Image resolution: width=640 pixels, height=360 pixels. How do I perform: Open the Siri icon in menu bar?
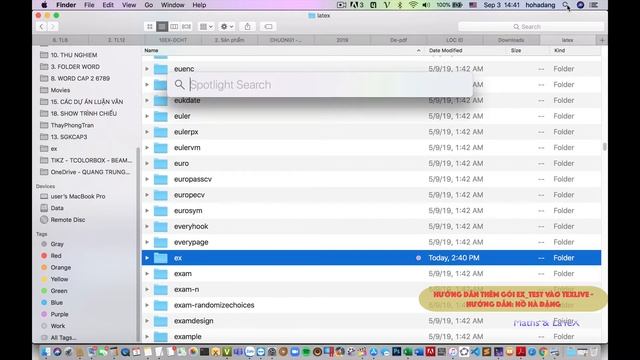click(580, 5)
